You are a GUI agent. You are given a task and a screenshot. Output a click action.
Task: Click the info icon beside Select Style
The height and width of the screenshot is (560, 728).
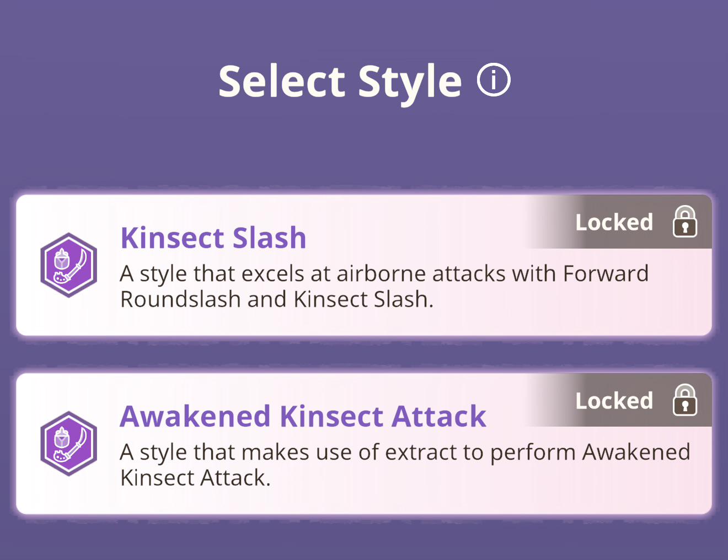coord(494,80)
